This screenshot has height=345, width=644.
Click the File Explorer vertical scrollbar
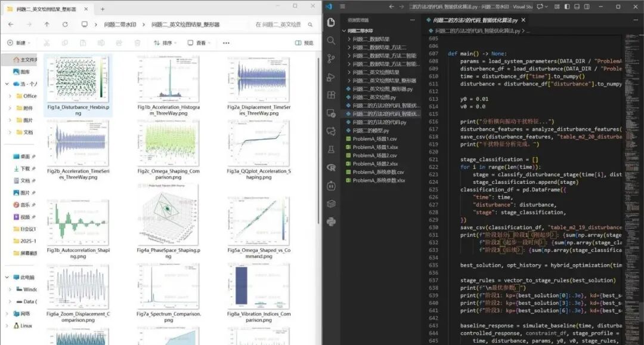coord(318,140)
